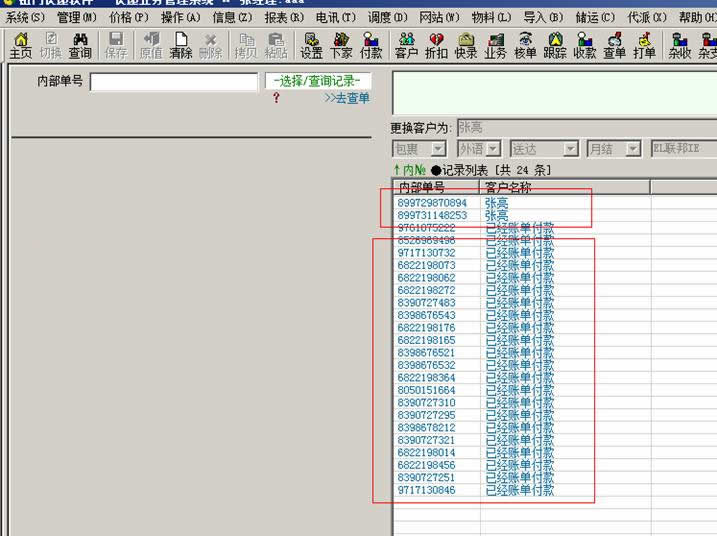Image resolution: width=717 pixels, height=536 pixels.
Task: Open the 报表 reports menu
Action: click(x=283, y=17)
